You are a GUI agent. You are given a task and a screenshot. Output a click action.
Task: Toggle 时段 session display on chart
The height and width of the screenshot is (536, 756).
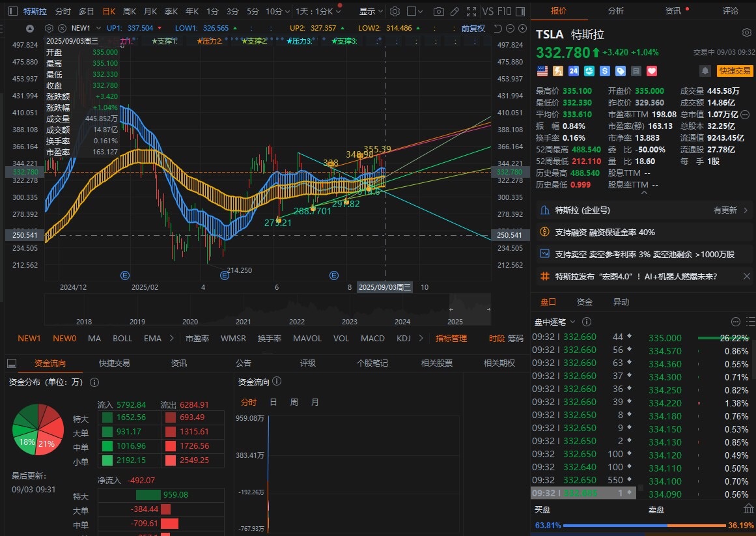pyautogui.click(x=496, y=338)
